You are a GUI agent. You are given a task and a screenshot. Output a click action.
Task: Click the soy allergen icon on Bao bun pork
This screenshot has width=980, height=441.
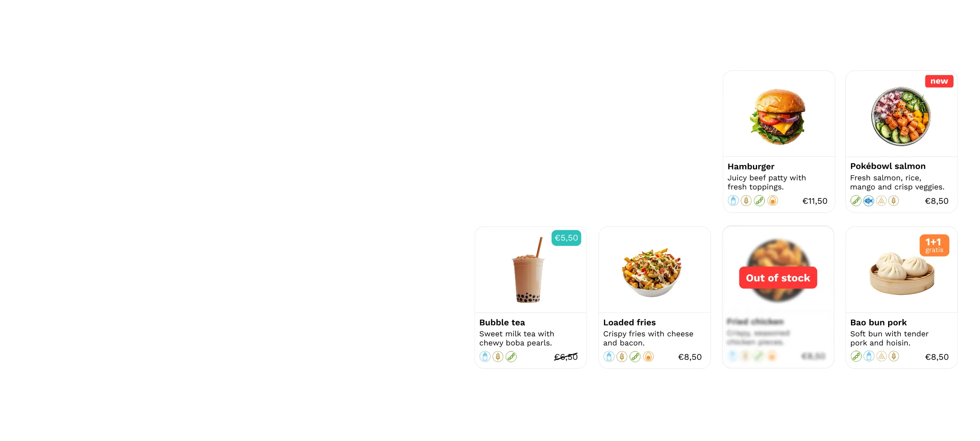point(856,356)
